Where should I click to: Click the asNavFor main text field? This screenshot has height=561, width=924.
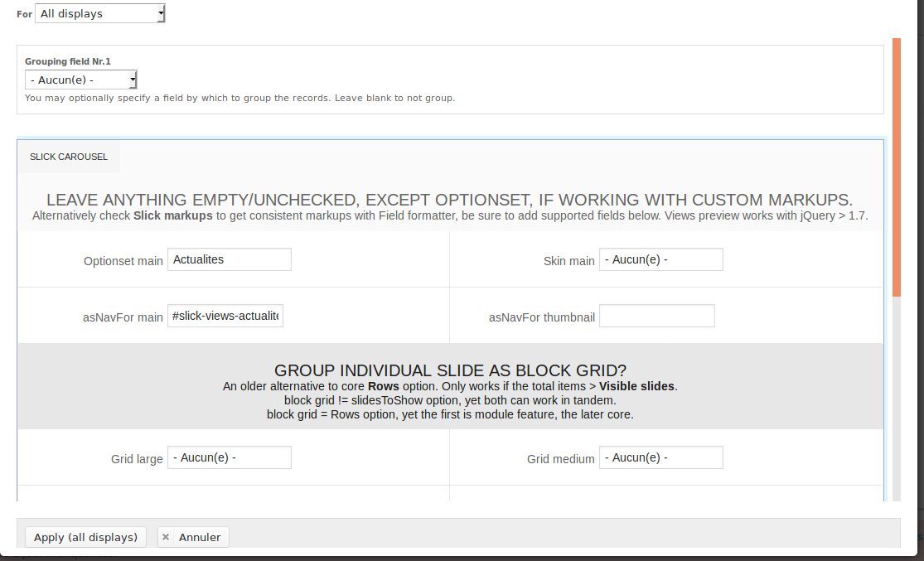tap(225, 316)
